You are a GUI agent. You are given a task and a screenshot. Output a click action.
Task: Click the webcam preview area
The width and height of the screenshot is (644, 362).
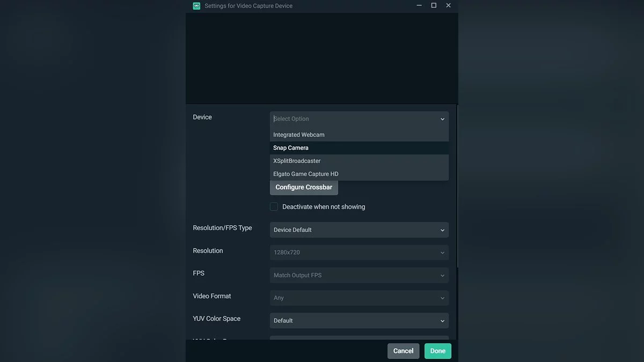(322, 58)
